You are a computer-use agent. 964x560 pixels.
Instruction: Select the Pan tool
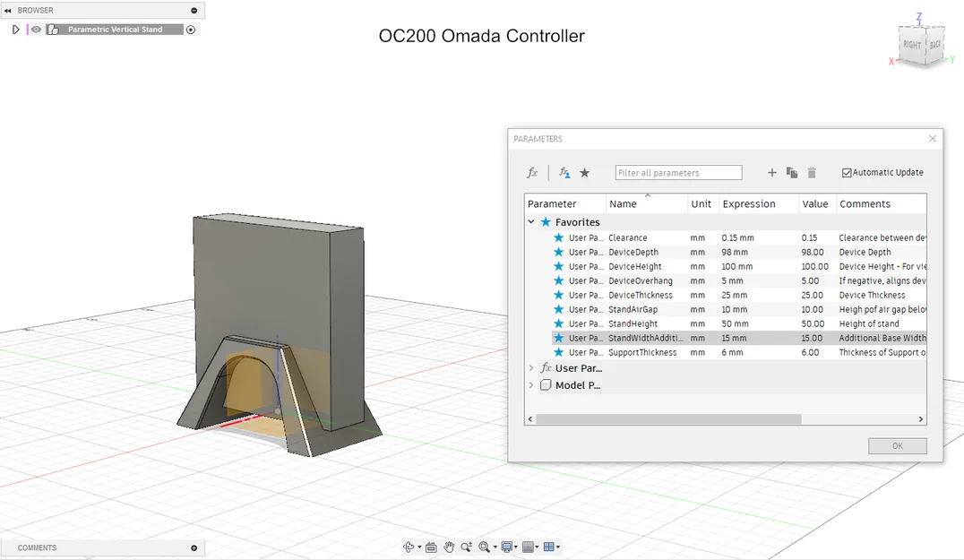click(x=449, y=547)
